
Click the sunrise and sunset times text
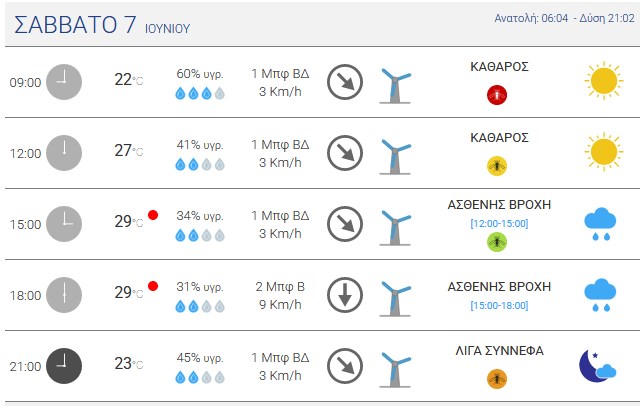pyautogui.click(x=564, y=18)
